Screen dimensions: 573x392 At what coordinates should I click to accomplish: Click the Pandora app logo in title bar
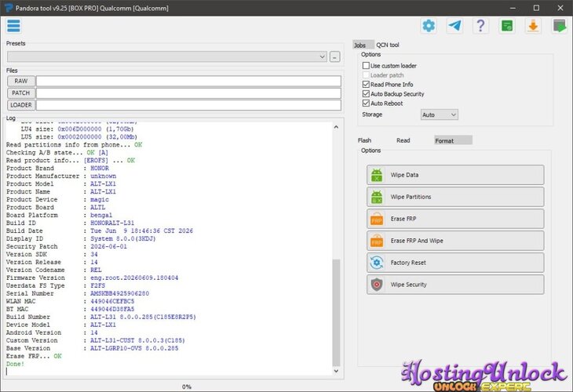coord(9,8)
